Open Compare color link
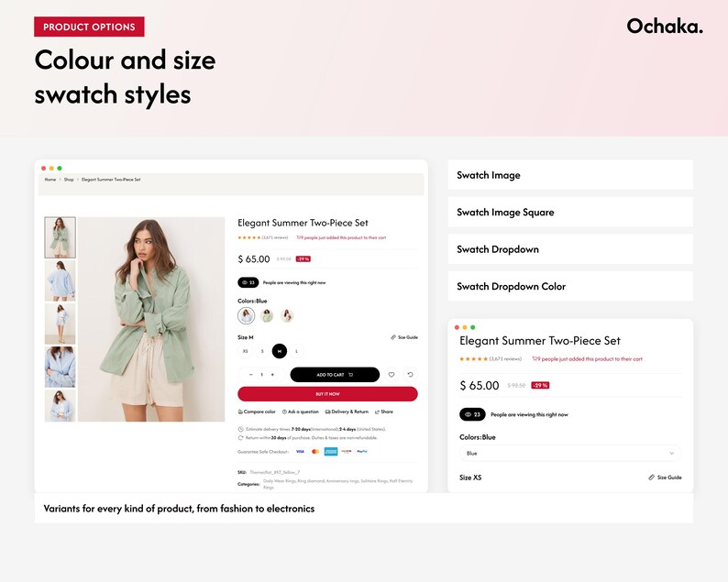Image resolution: width=728 pixels, height=582 pixels. point(257,412)
